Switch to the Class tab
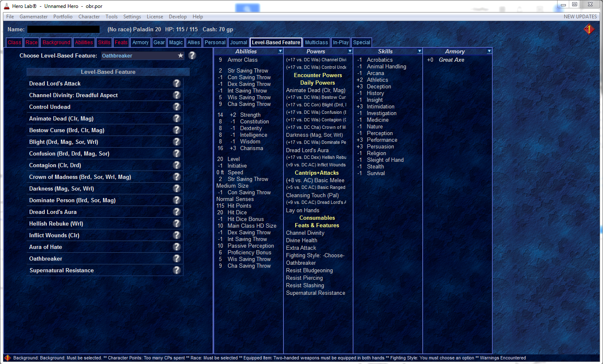 [14, 43]
